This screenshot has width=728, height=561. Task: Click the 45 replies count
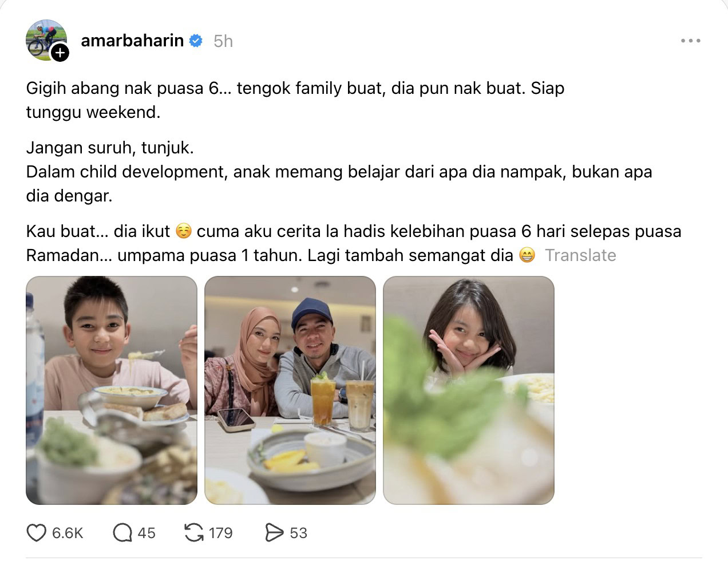147,533
